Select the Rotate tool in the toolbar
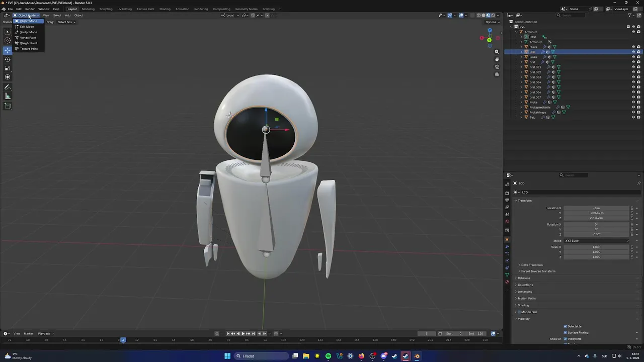The width and height of the screenshot is (644, 362). point(8,59)
